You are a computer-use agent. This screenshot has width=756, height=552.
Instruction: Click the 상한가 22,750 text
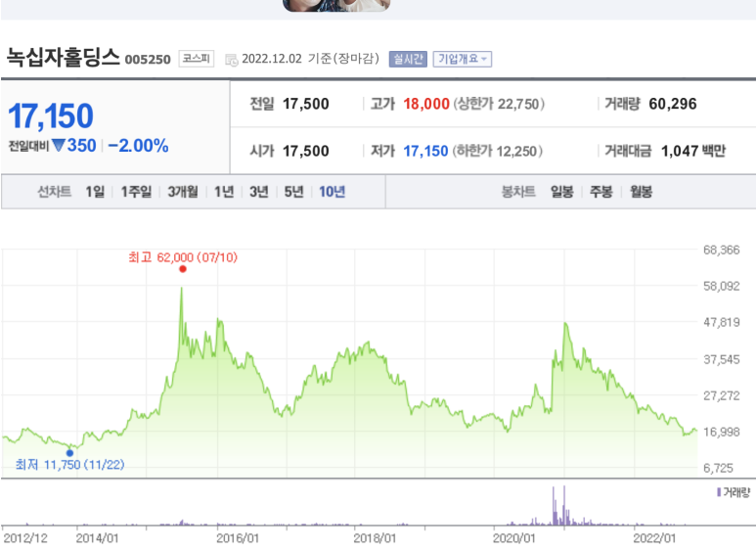point(499,104)
